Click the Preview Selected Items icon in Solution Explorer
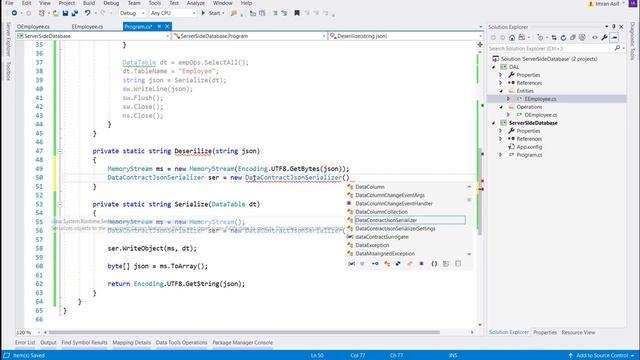 pyautogui.click(x=614, y=38)
